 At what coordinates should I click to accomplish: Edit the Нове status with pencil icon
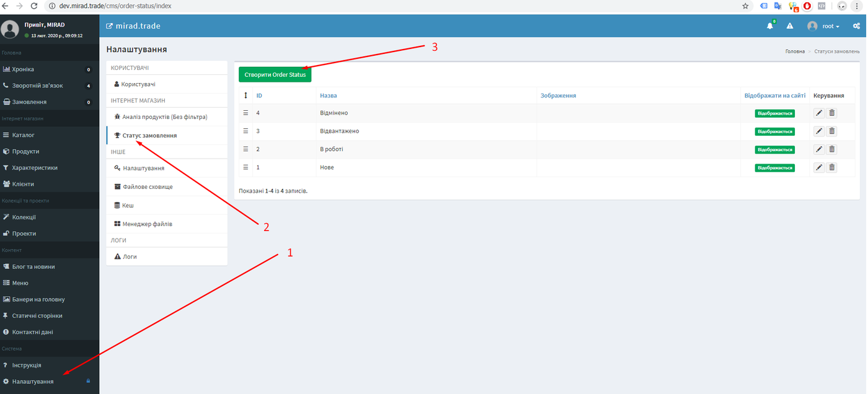[x=819, y=167]
